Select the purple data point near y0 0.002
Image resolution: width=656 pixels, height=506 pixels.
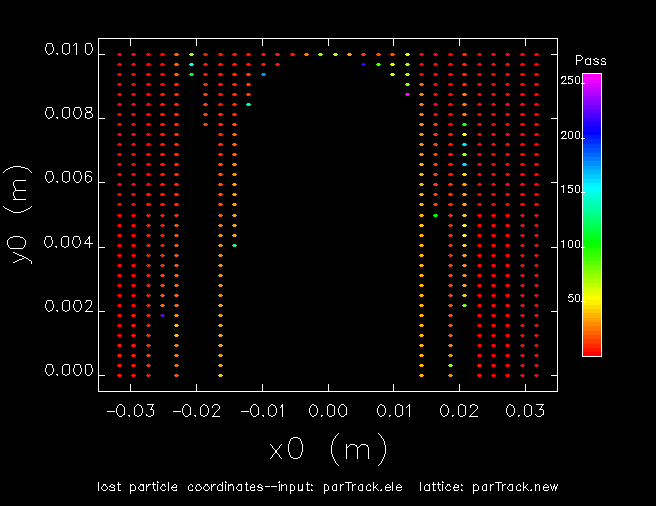[162, 316]
